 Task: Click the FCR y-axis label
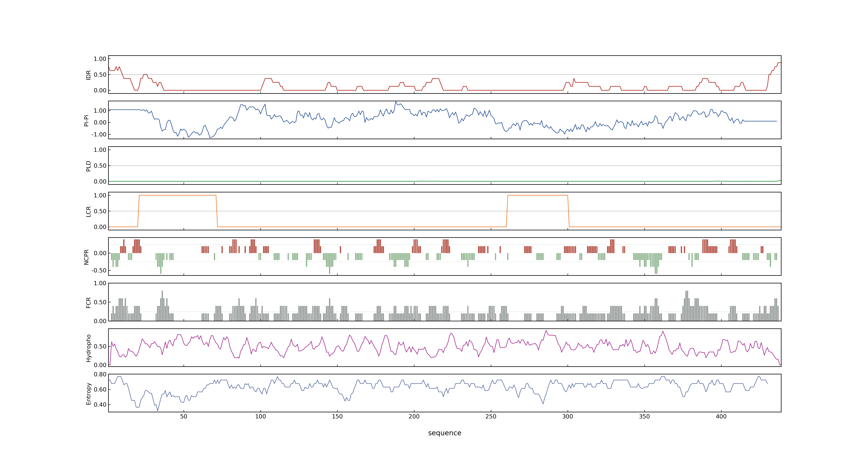point(88,302)
